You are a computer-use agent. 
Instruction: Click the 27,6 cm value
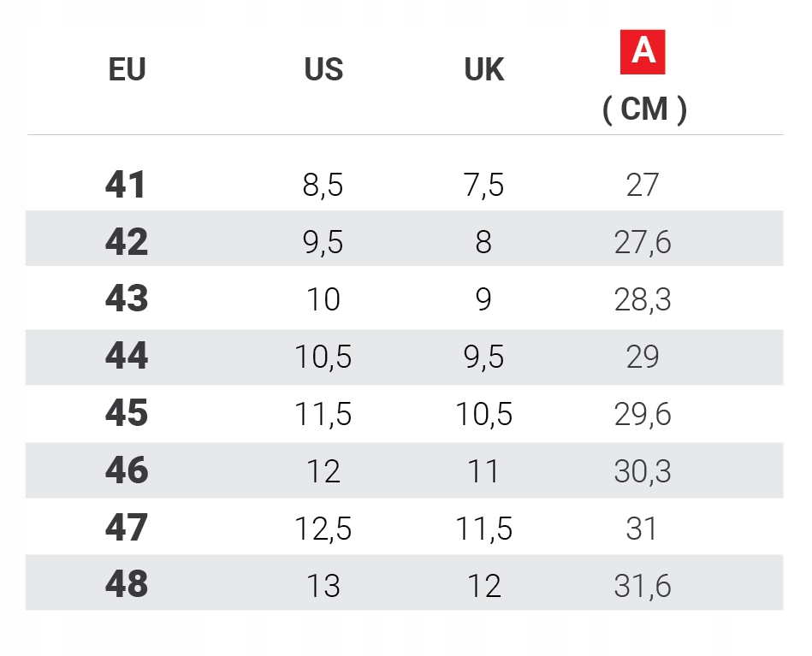point(643,243)
